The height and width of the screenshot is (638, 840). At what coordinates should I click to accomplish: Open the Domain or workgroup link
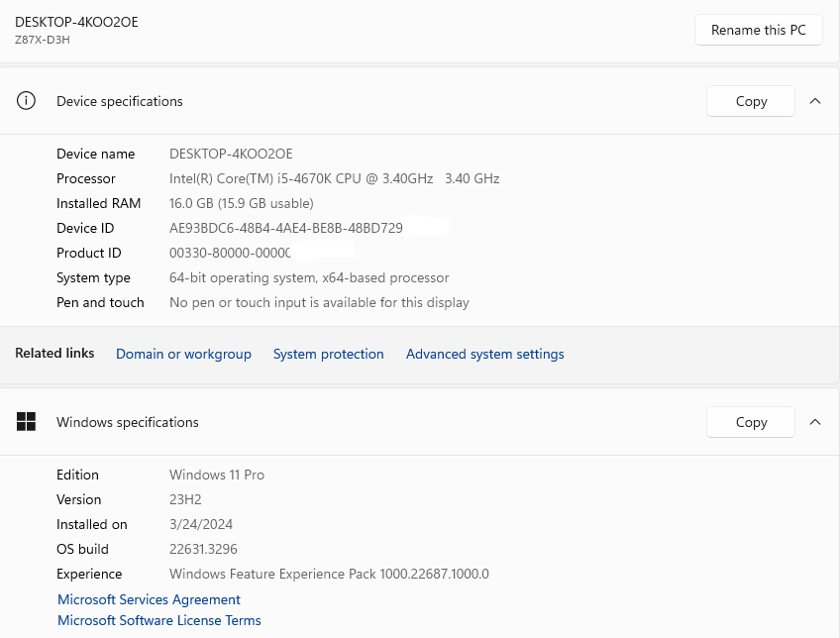(x=183, y=354)
